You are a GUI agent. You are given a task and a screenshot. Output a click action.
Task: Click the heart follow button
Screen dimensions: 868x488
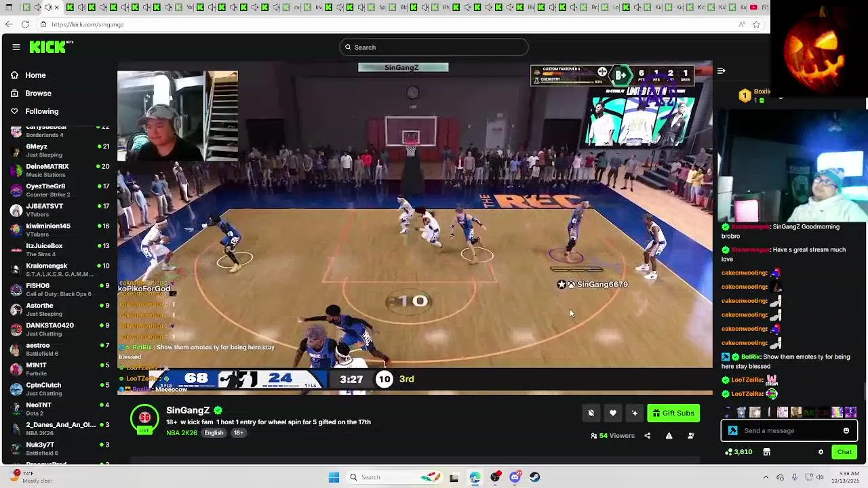click(x=613, y=413)
